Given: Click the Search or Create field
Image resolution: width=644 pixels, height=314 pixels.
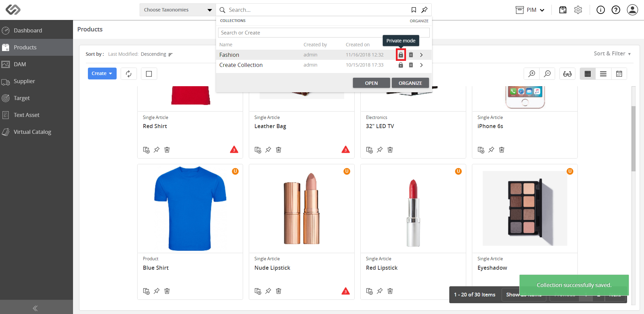Looking at the screenshot, I should coord(324,32).
